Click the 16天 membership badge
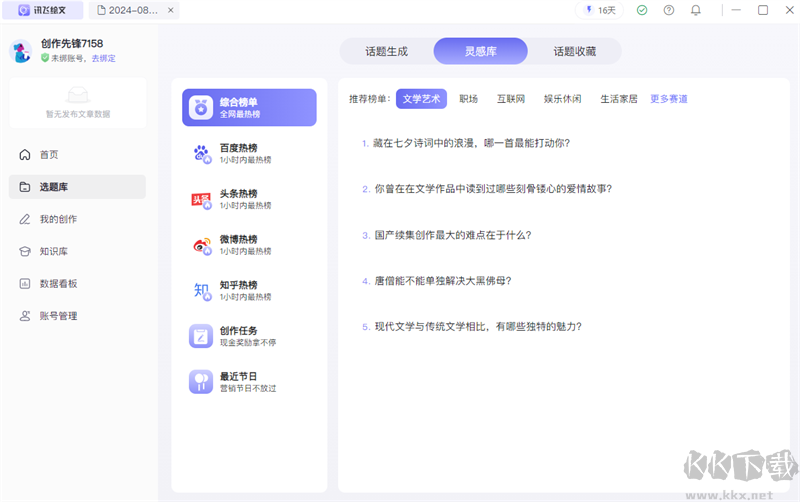The width and height of the screenshot is (800, 502). [x=600, y=10]
